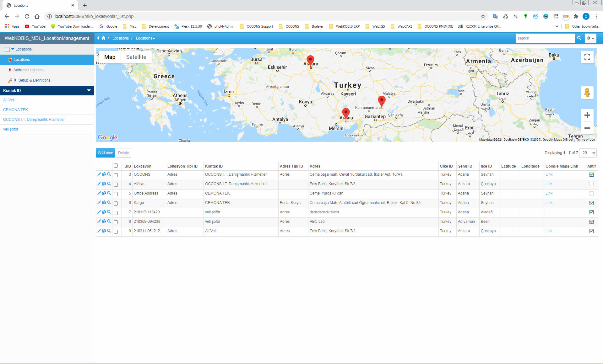Click the search magnifier button
603x364 pixels.
pyautogui.click(x=579, y=38)
